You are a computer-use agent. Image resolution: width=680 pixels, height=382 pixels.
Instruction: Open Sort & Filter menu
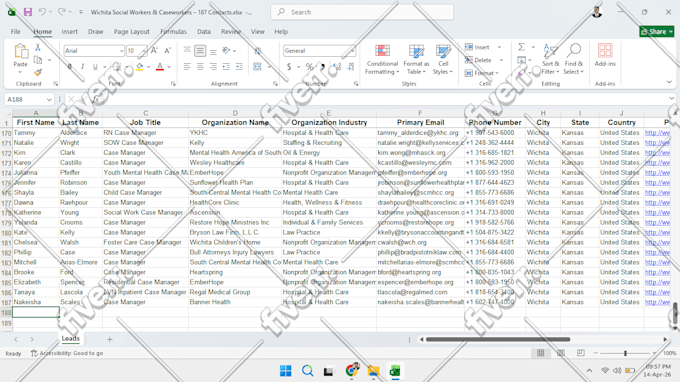[550, 59]
